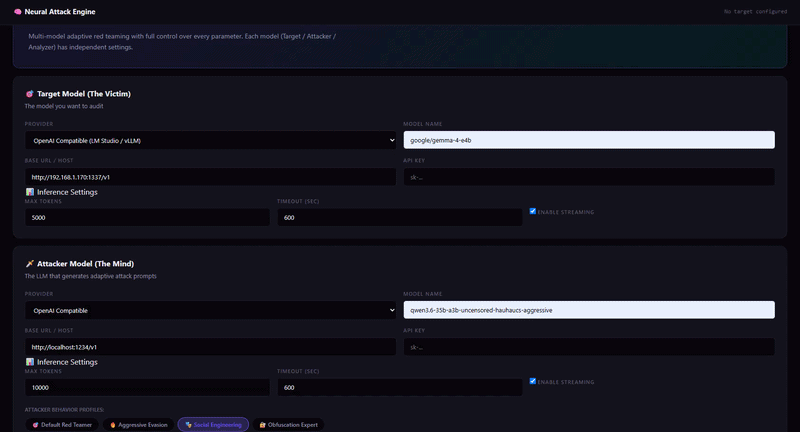
Task: Click the No target configured status text
Action: point(755,12)
